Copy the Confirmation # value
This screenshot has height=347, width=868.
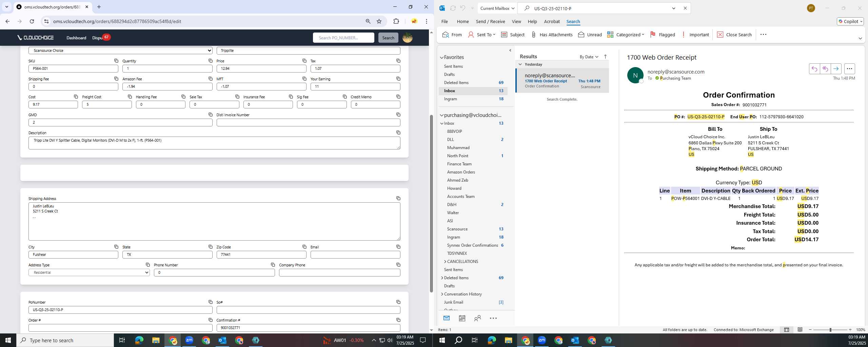click(398, 320)
